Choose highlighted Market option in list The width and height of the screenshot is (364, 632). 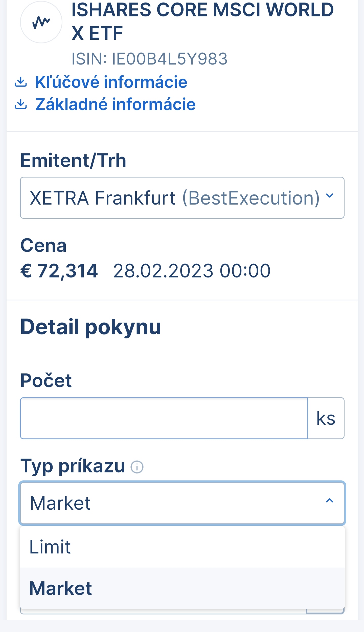point(182,588)
